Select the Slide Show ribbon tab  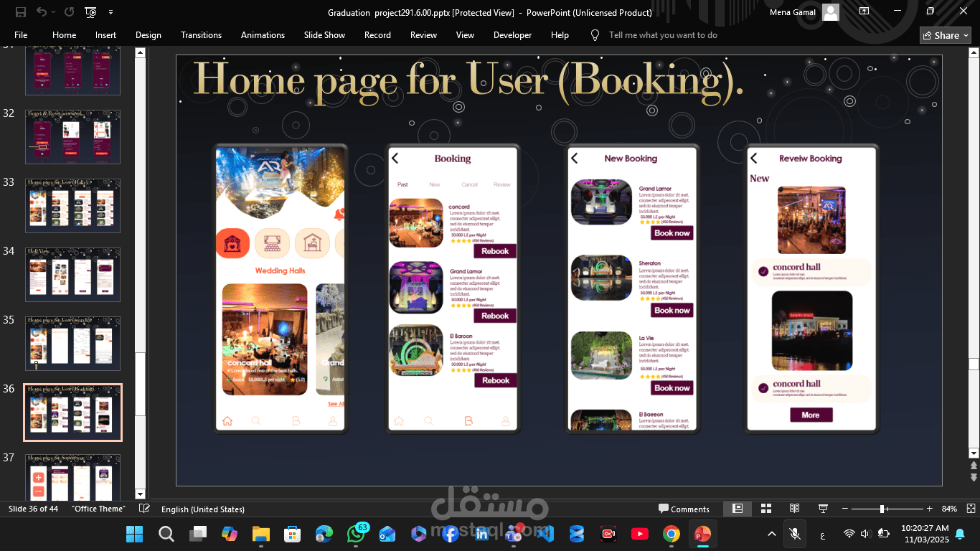tap(324, 34)
